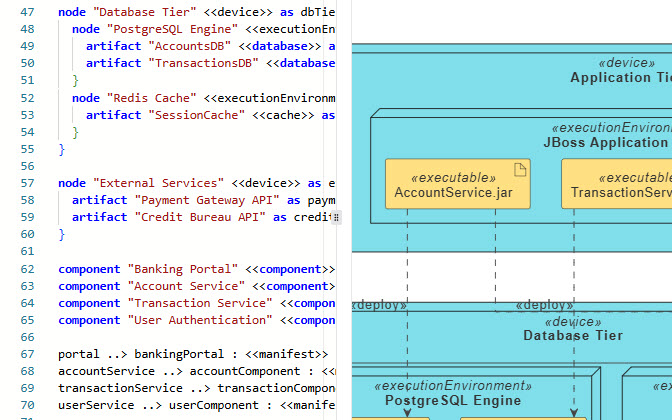Screen dimensions: 672x420
Task: Click the splitter grip handle between editor and preview
Action: tap(336, 217)
